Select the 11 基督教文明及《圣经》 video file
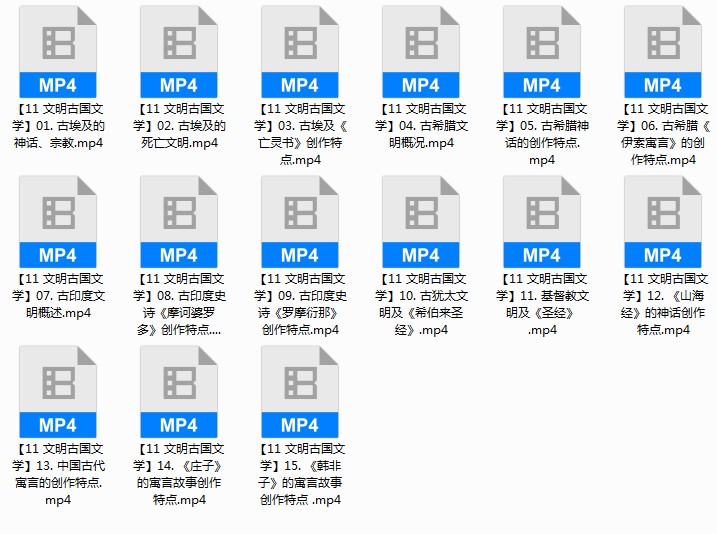Viewport: 717px width, 534px height. (542, 222)
